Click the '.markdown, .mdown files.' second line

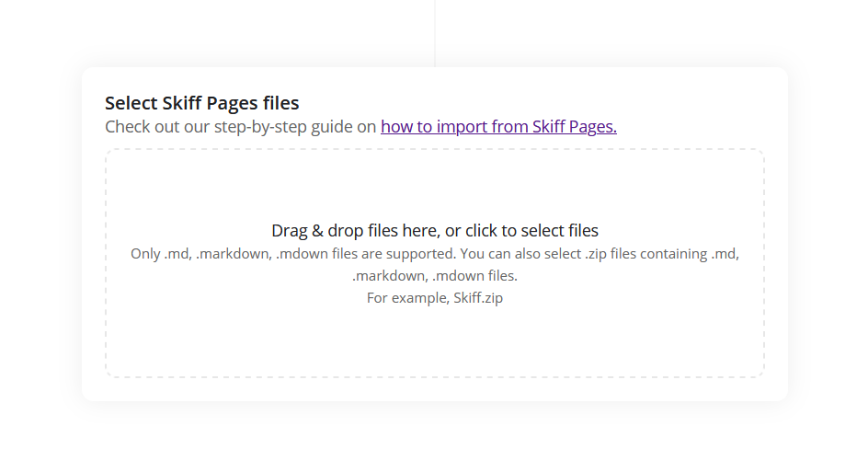point(434,276)
